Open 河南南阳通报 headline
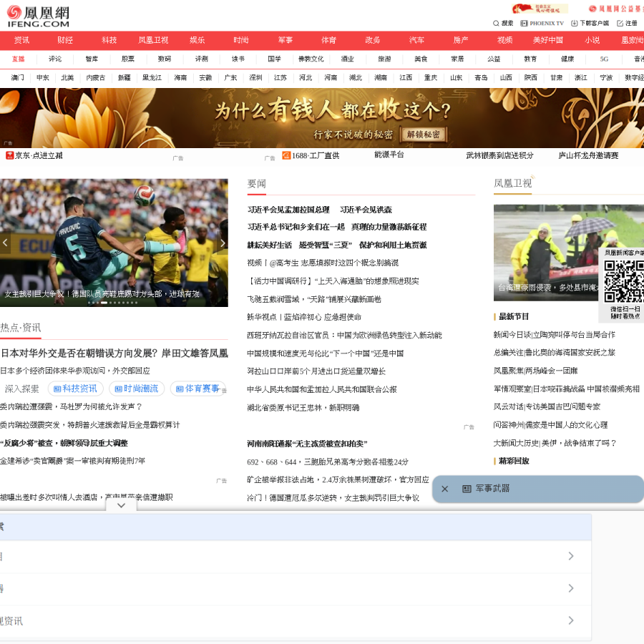Screen dimensions: 644x644 click(307, 444)
